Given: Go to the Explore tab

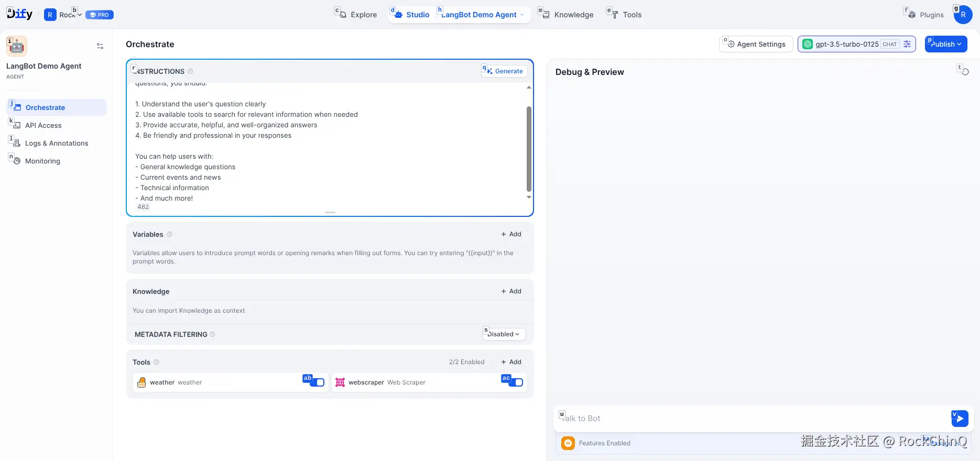Looking at the screenshot, I should [x=356, y=15].
